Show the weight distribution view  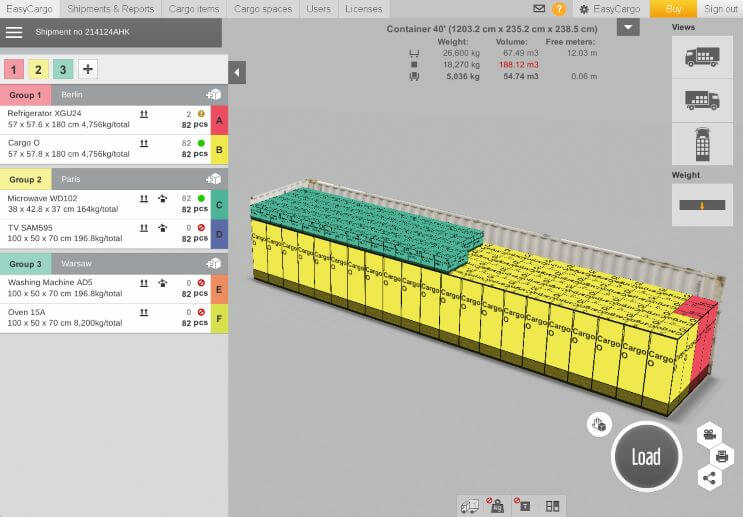coord(702,205)
